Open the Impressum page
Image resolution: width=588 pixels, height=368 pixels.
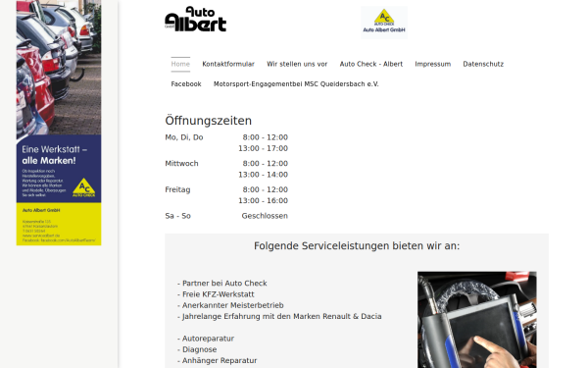click(x=433, y=64)
